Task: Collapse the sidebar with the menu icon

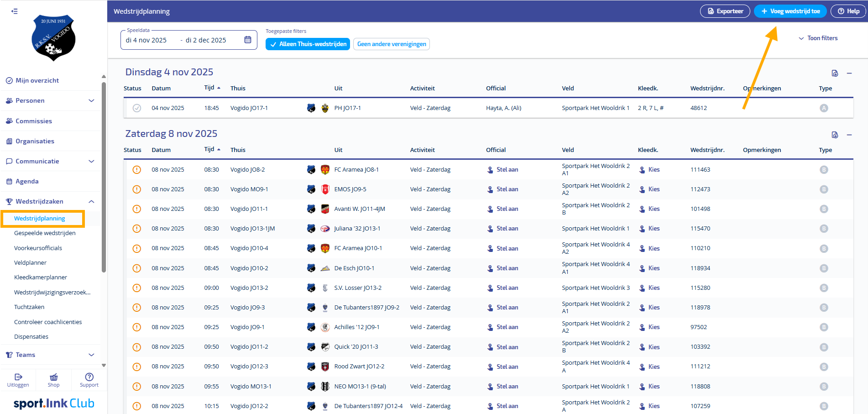Action: (x=15, y=11)
